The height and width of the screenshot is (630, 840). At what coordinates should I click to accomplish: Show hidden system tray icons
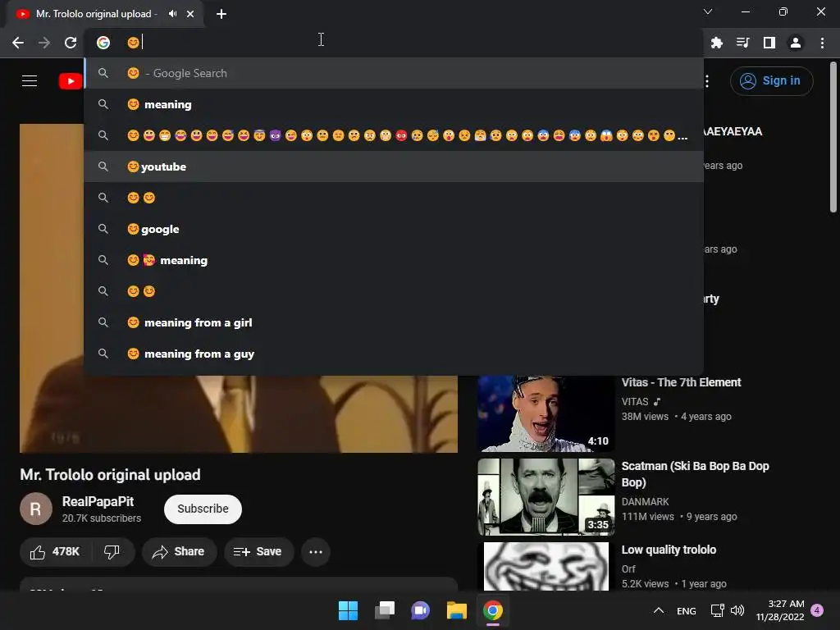click(659, 610)
